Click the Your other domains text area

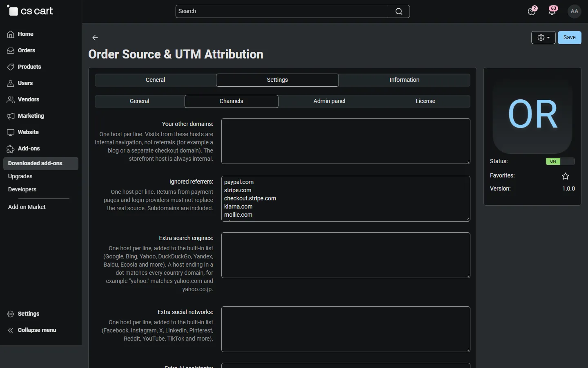click(x=346, y=141)
